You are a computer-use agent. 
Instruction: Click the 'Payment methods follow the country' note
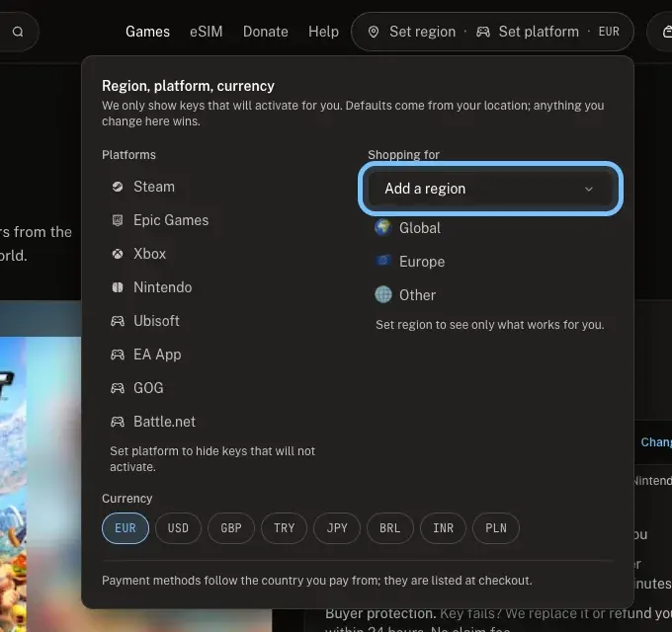click(316, 581)
